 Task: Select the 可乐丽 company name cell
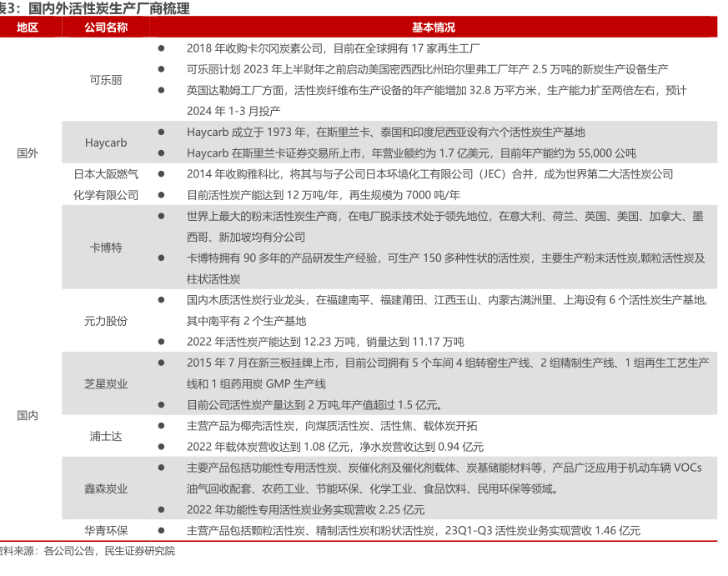(106, 80)
